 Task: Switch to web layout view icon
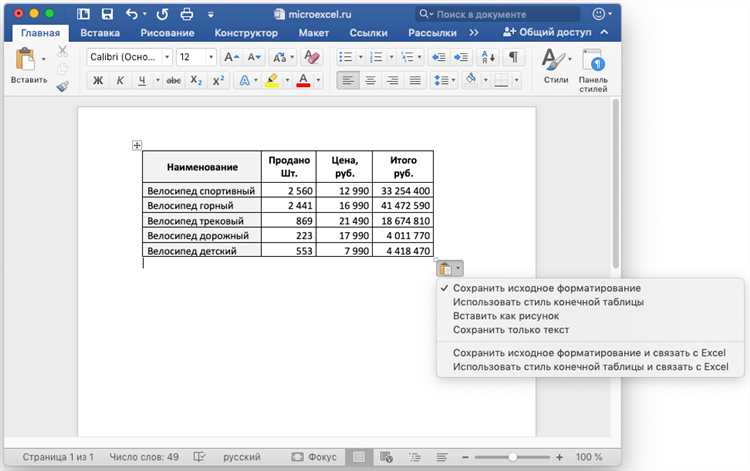386,458
